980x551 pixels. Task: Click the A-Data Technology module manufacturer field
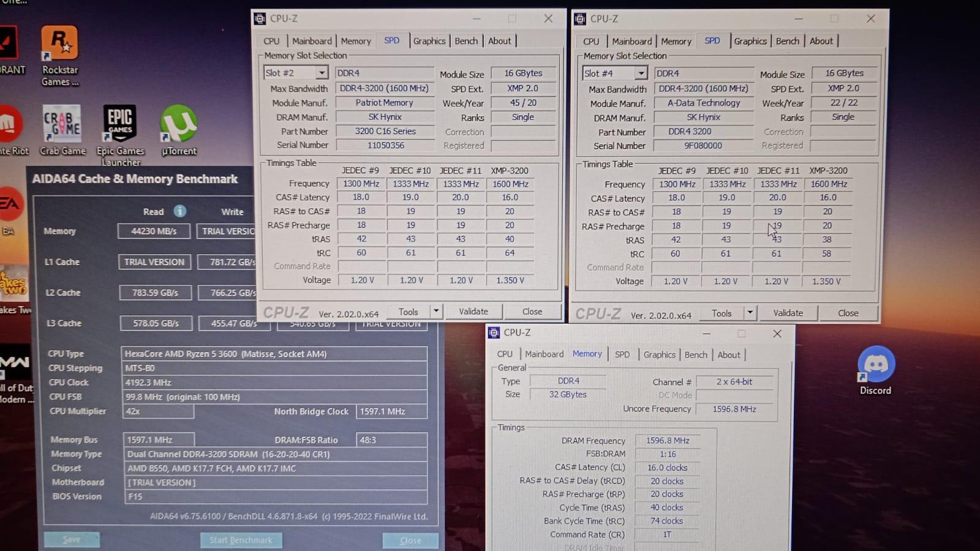704,103
